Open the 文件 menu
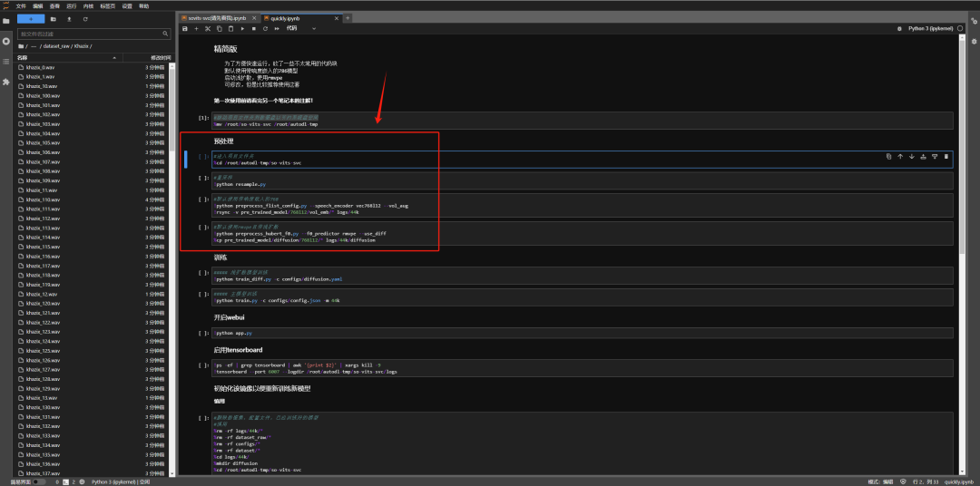Image resolution: width=980 pixels, height=486 pixels. tap(21, 5)
